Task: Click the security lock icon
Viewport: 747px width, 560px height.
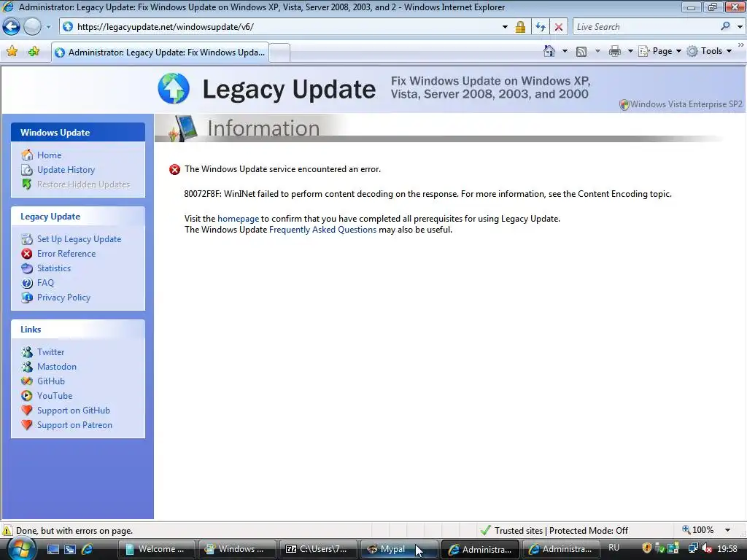Action: (x=520, y=27)
